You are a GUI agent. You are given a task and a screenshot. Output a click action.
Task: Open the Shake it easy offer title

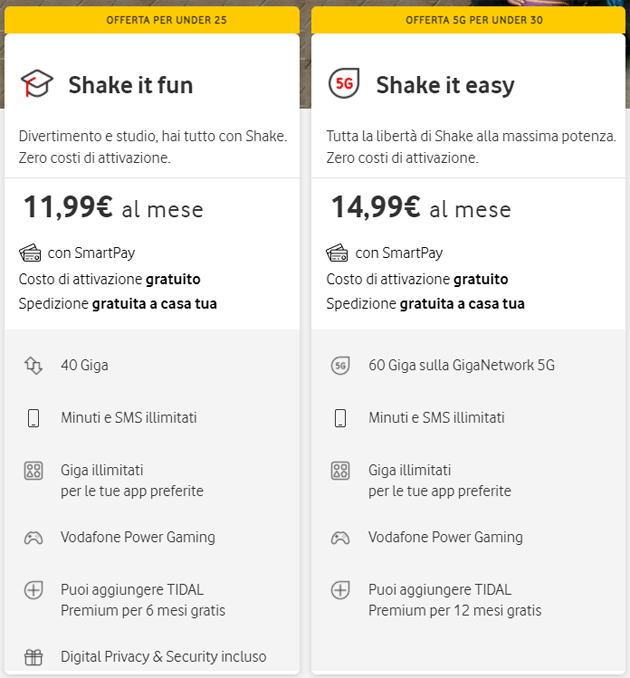point(445,85)
